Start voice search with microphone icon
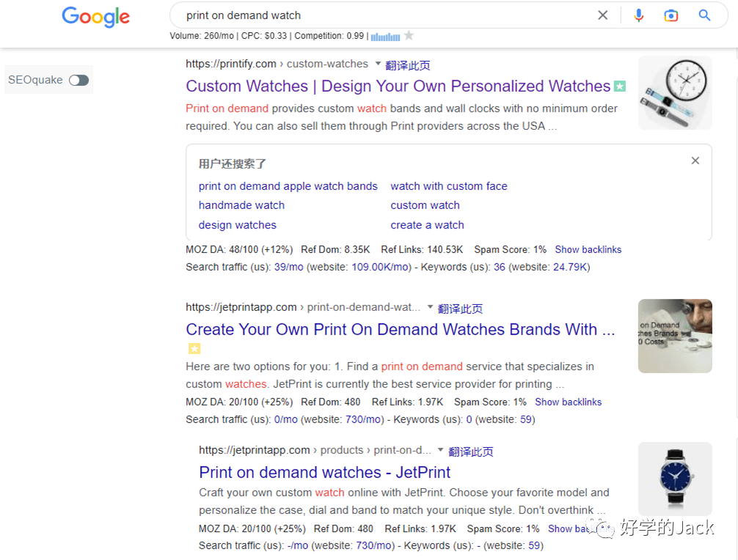 [x=638, y=15]
